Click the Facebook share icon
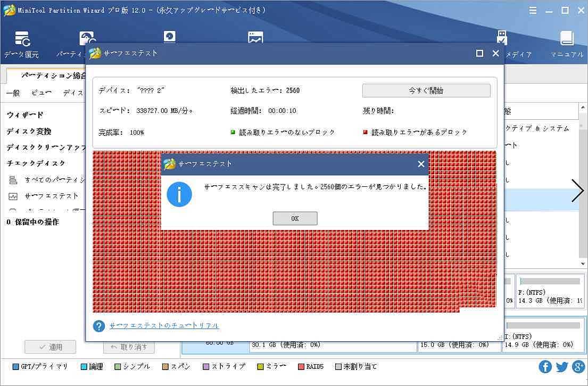Image resolution: width=588 pixels, height=386 pixels. tap(545, 366)
